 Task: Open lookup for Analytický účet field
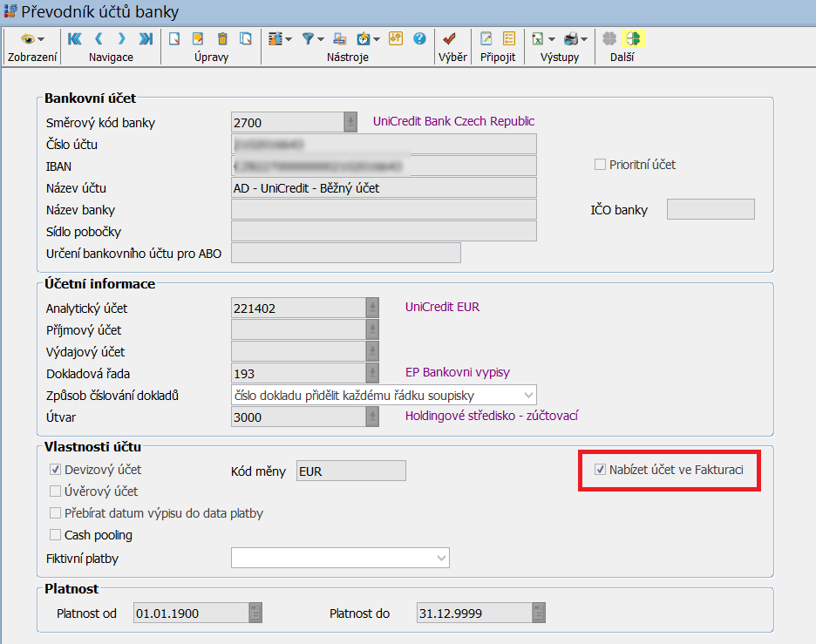(x=373, y=308)
